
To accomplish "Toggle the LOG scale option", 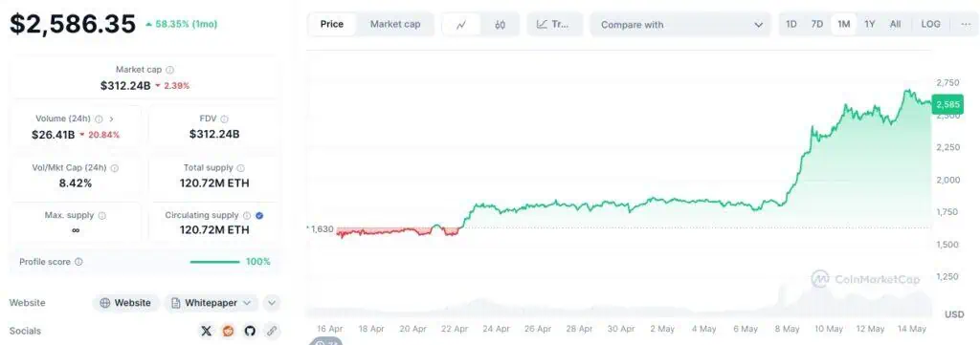I will tap(930, 24).
